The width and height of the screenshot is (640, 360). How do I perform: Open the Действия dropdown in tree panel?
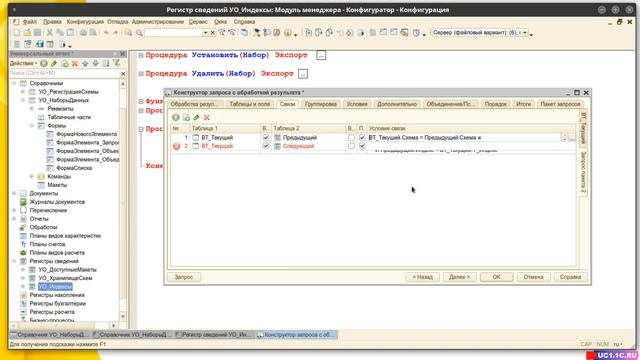[x=23, y=63]
